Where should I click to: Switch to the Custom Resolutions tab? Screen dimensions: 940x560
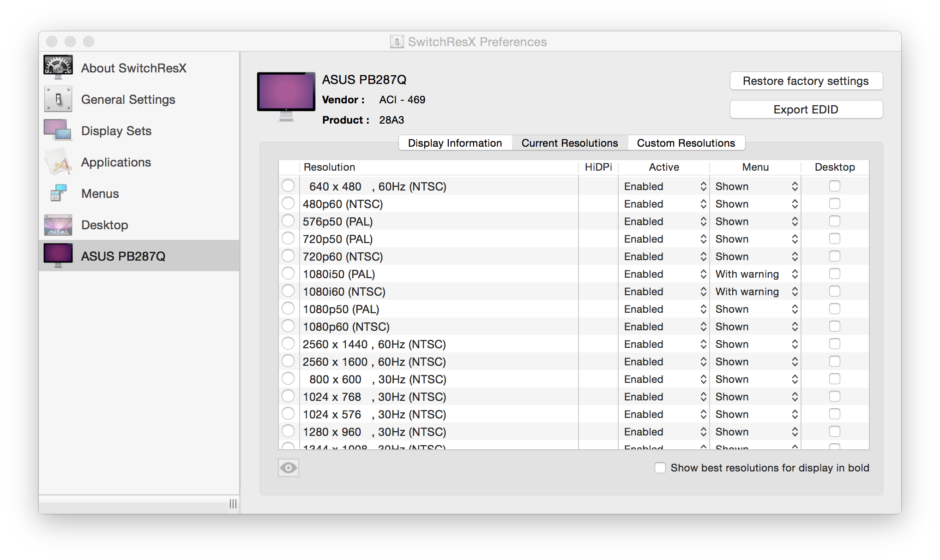(x=686, y=143)
